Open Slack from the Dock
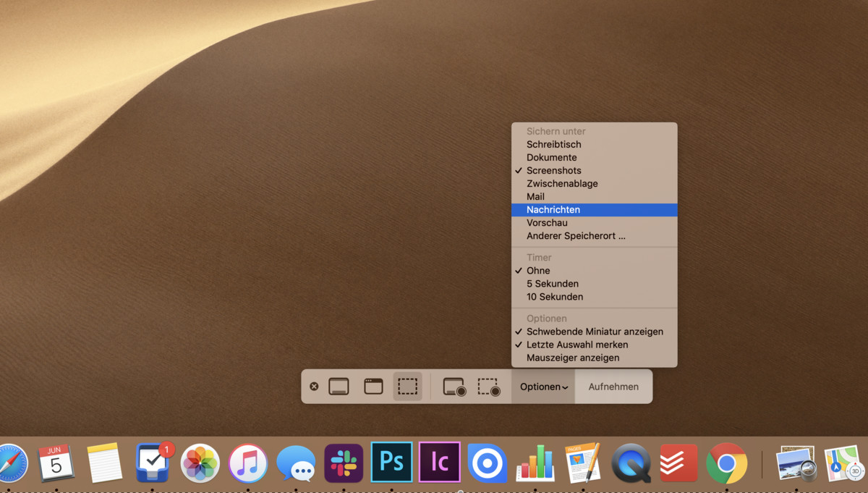This screenshot has height=493, width=868. click(x=344, y=463)
